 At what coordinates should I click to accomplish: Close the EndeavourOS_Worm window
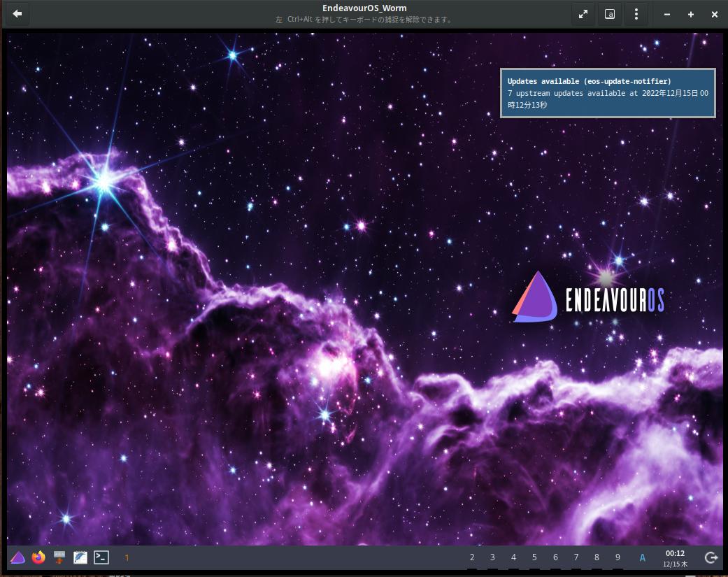tap(715, 15)
